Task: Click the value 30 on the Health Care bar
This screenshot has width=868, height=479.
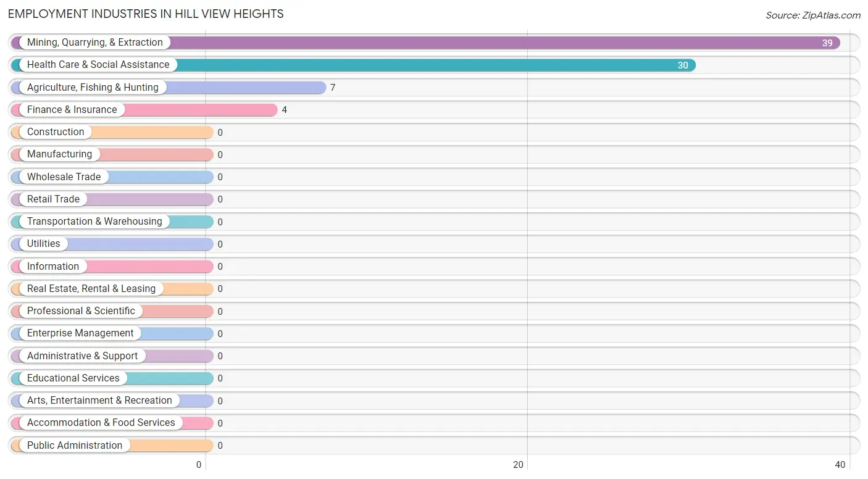Action: (x=683, y=65)
